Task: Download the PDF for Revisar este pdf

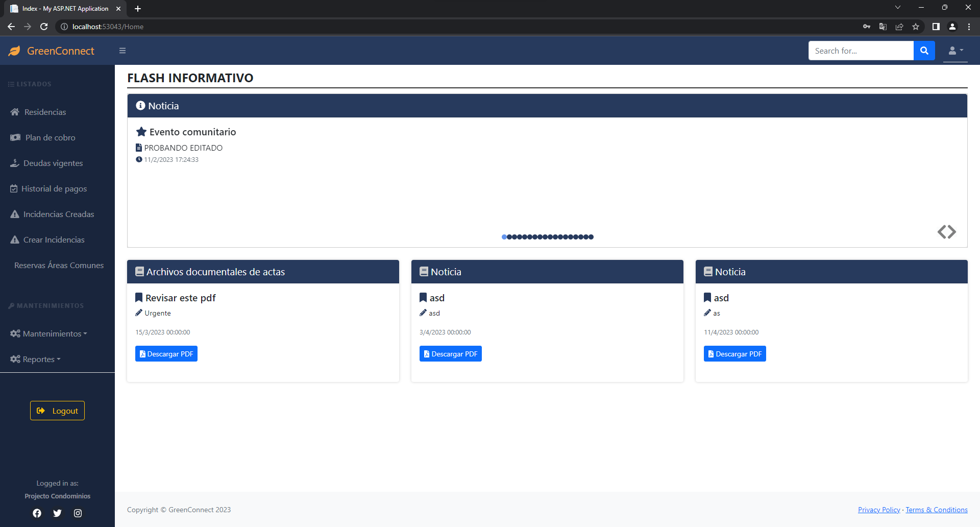Action: 166,353
